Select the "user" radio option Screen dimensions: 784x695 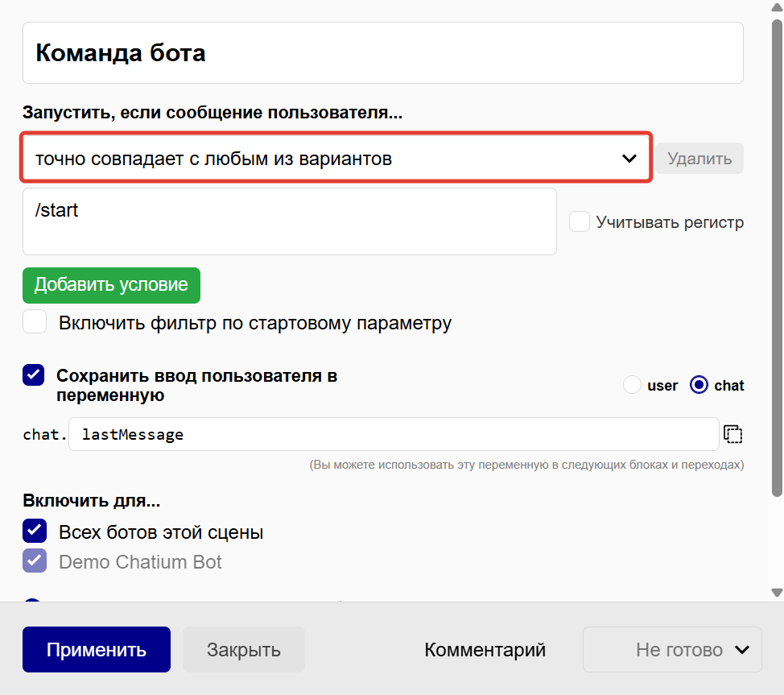[x=632, y=385]
